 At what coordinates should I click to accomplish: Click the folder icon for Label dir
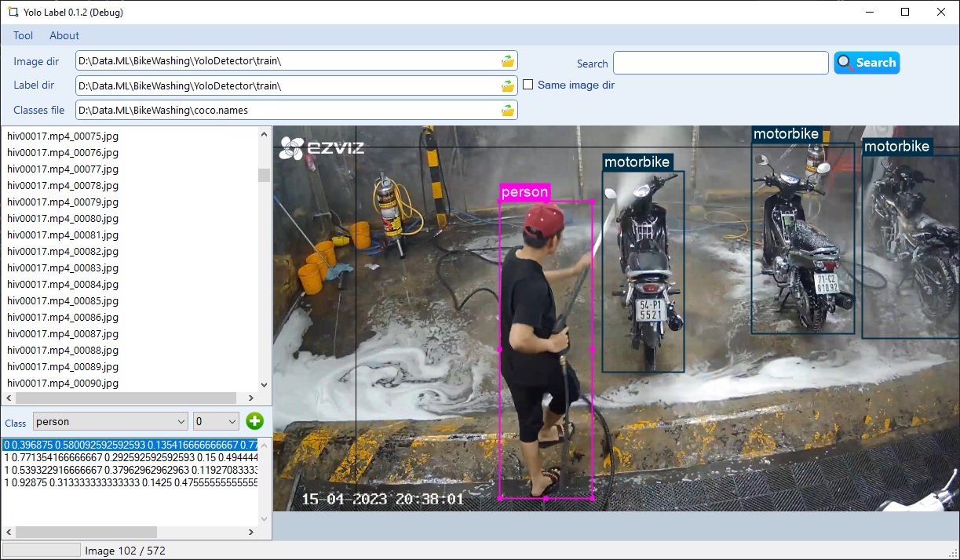point(508,85)
